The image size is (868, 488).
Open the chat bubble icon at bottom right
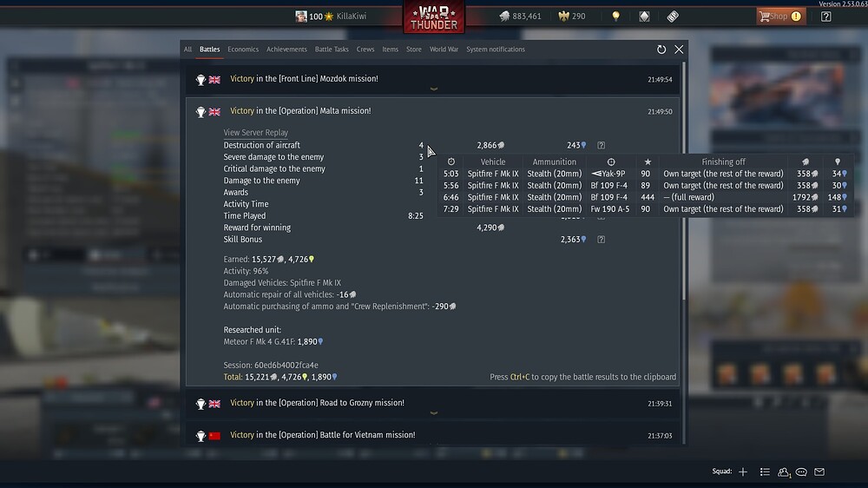801,472
